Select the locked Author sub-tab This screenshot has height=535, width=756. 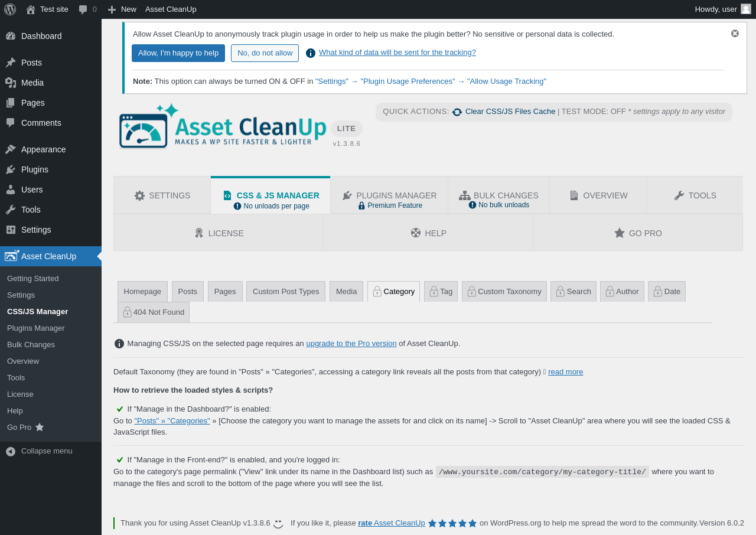pos(623,292)
